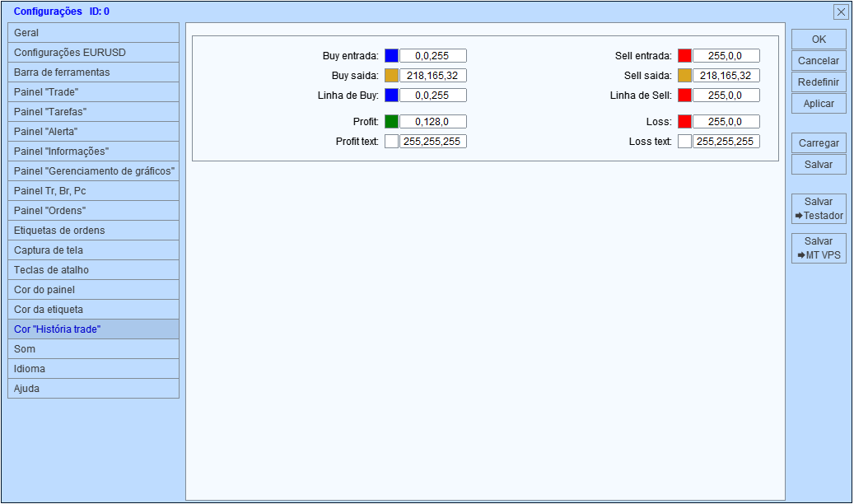The height and width of the screenshot is (504, 854).
Task: Click the Aplicar button
Action: point(819,104)
